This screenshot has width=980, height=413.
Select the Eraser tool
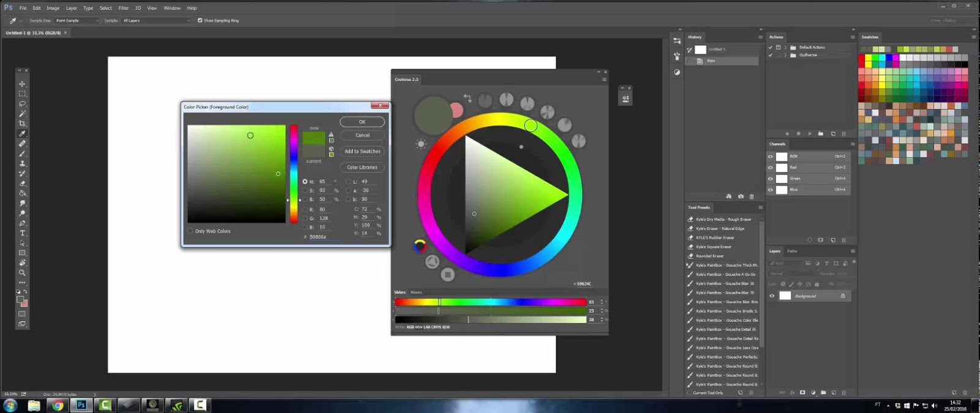point(22,183)
